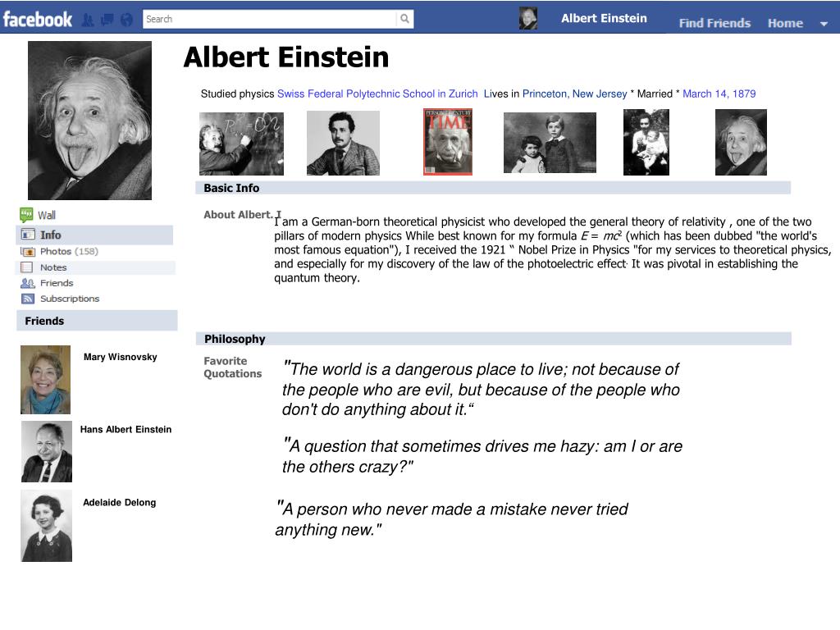Open the Wall speech-bubble icon
The height and width of the screenshot is (630, 840).
pyautogui.click(x=26, y=215)
